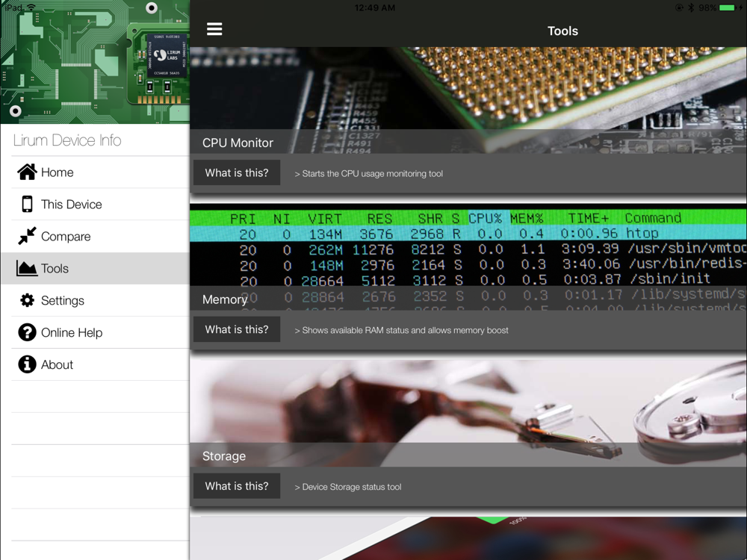The image size is (747, 560).
Task: Tap the rotation lock status icon
Action: (679, 7)
